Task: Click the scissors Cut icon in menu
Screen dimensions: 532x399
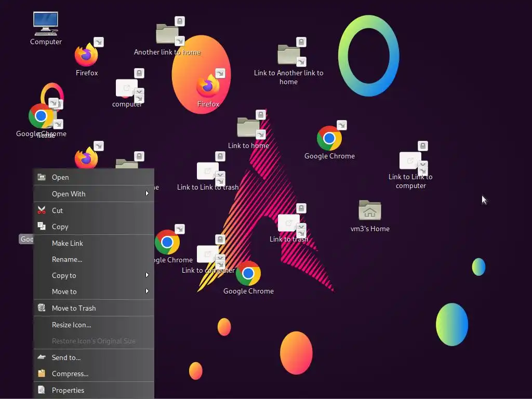Action: (42, 210)
